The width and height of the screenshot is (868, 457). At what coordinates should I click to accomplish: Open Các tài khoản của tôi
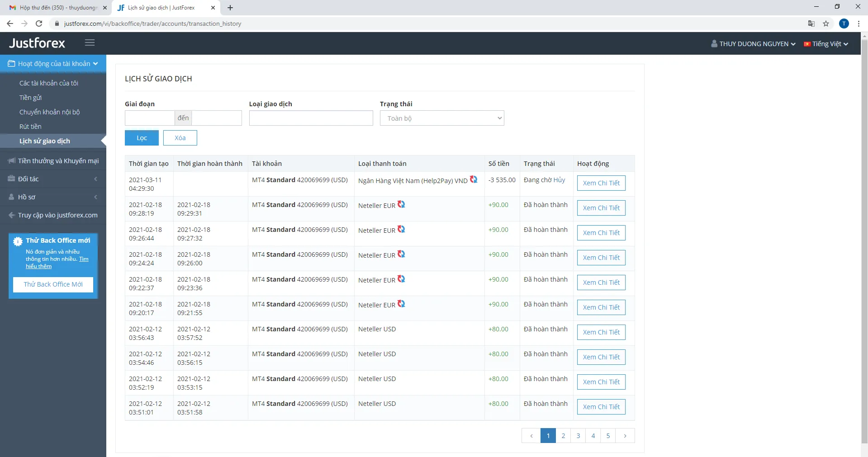[49, 83]
